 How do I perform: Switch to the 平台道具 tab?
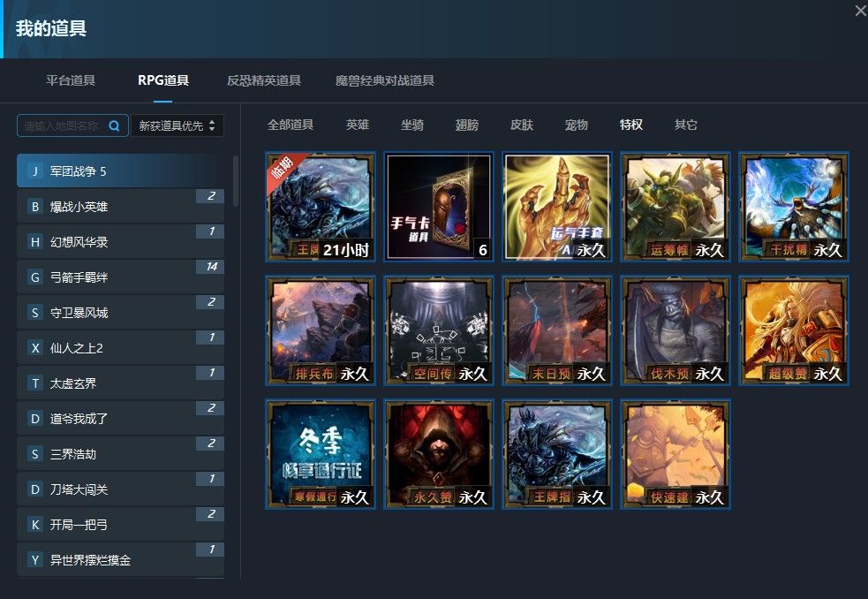71,80
